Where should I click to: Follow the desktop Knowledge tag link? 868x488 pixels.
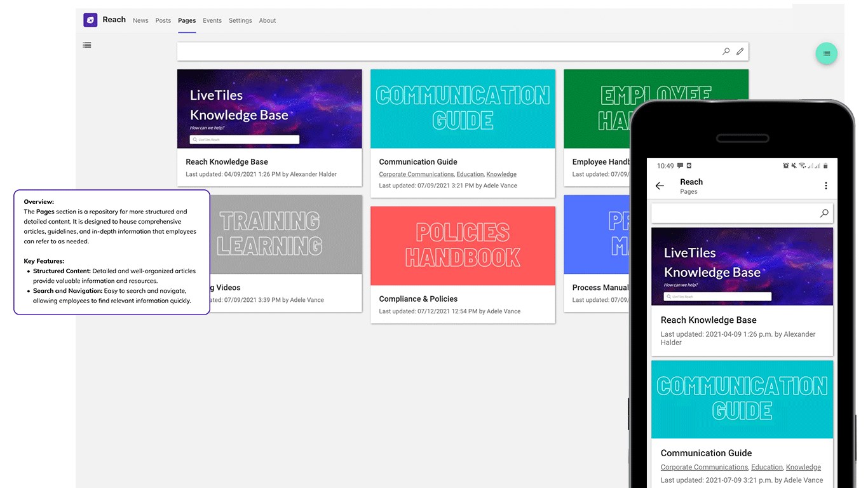click(501, 174)
